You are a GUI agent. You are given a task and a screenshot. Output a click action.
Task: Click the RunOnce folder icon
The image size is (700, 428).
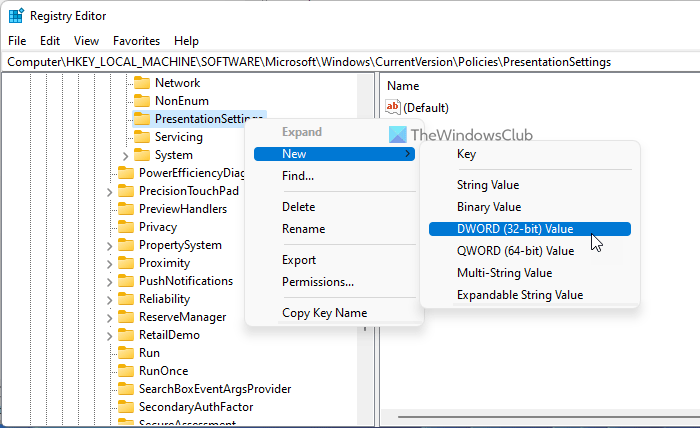(126, 370)
